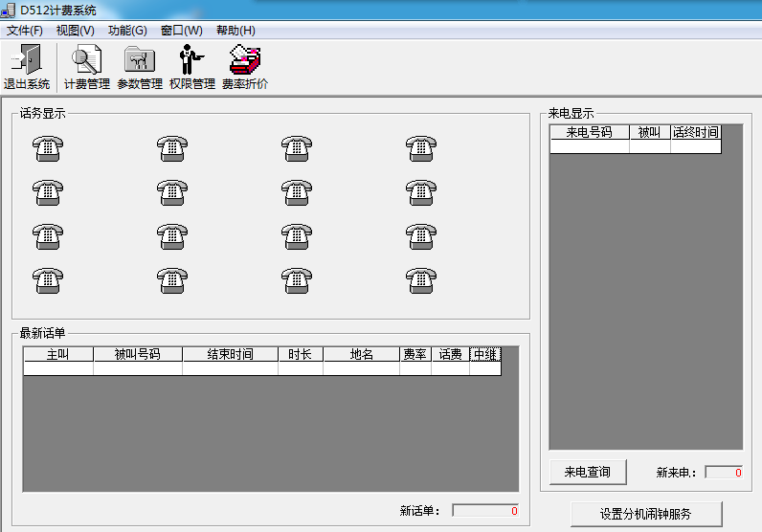
Task: Click the 来电号码 column header
Action: click(590, 132)
